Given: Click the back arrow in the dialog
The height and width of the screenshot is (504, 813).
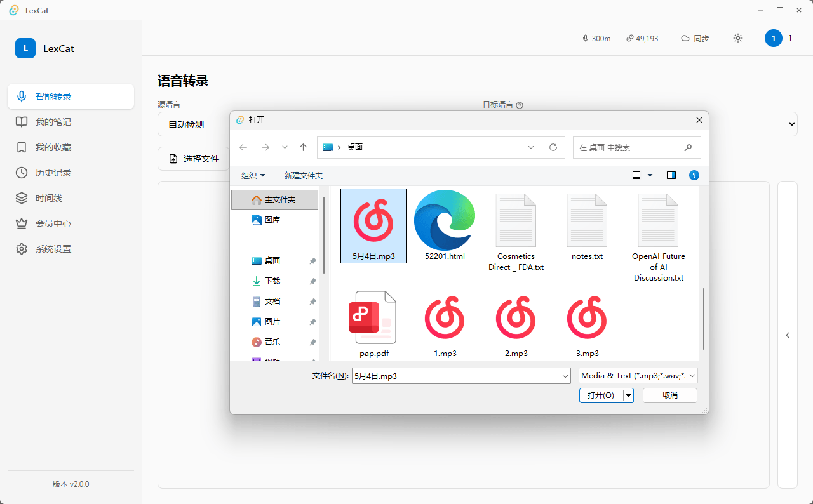Looking at the screenshot, I should click(243, 147).
